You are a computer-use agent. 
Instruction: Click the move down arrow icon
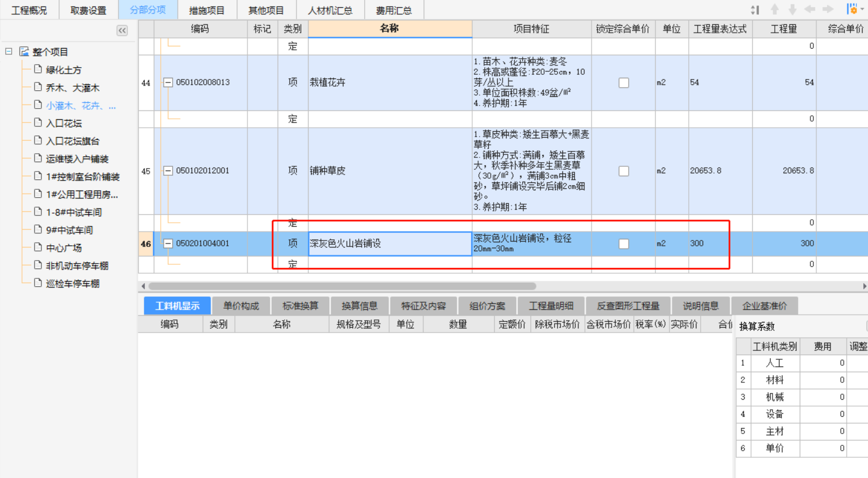[792, 10]
